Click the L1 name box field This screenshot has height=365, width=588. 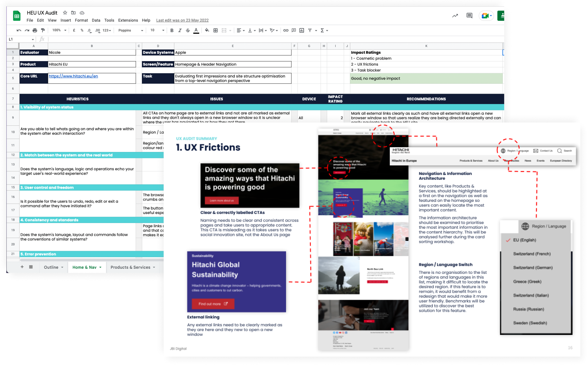[x=21, y=39]
